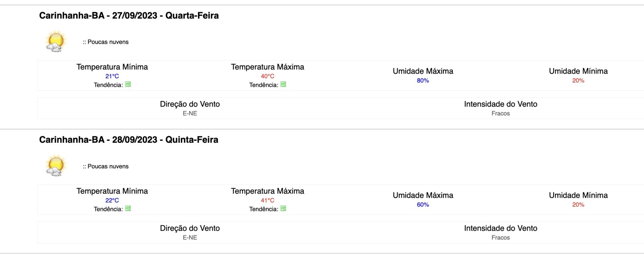Image resolution: width=644 pixels, height=259 pixels.
Task: Click the 41°C maximum temperature value
Action: click(x=268, y=201)
